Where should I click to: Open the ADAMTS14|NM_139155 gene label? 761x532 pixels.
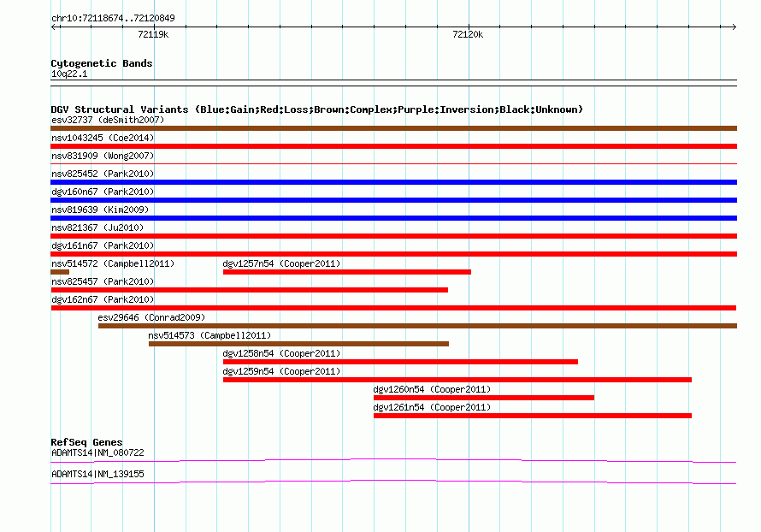[97, 474]
